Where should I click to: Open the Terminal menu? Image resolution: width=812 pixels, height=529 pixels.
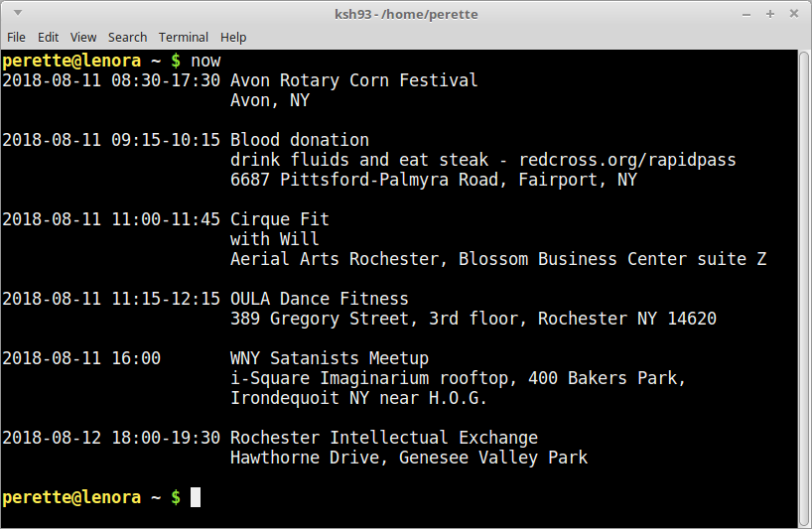(184, 38)
